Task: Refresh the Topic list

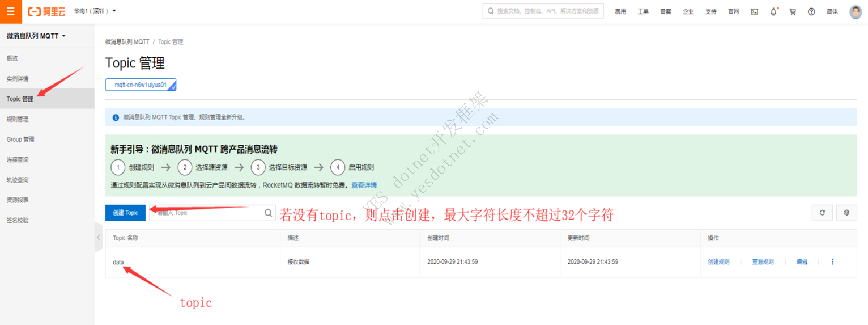Action: coord(822,213)
